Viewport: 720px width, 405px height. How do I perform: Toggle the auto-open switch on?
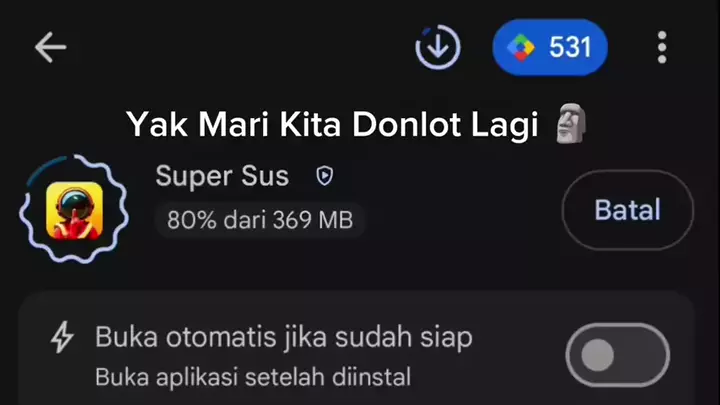click(x=617, y=355)
